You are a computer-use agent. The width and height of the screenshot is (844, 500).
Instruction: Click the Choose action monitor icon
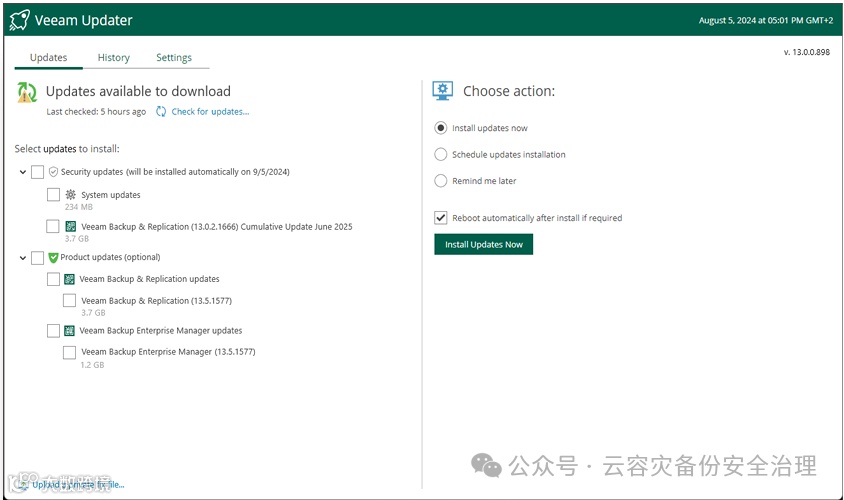(443, 91)
